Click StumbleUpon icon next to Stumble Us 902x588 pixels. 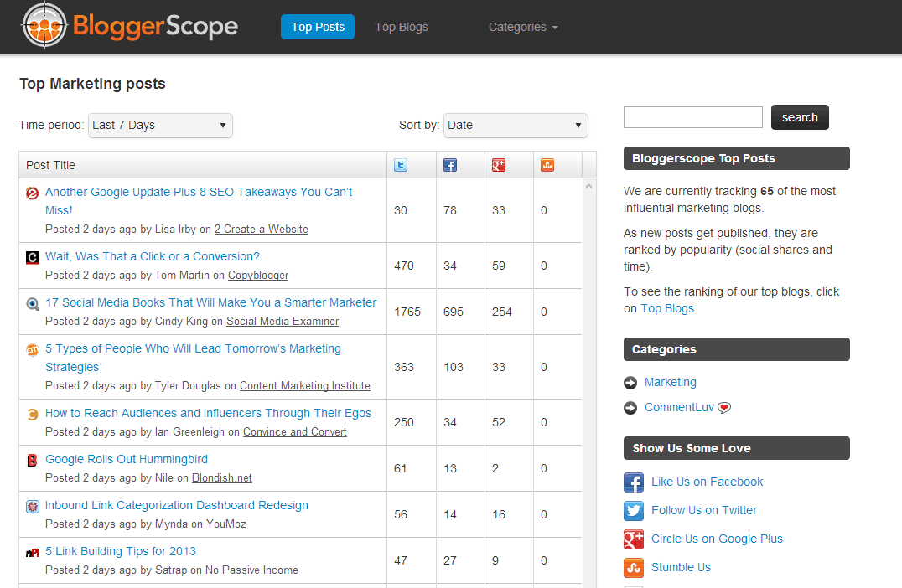click(634, 567)
